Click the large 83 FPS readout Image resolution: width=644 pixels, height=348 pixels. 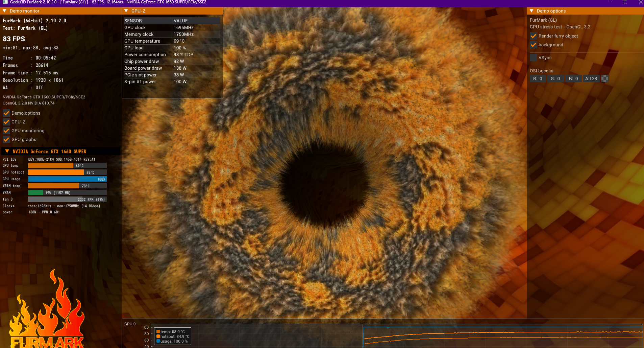14,39
